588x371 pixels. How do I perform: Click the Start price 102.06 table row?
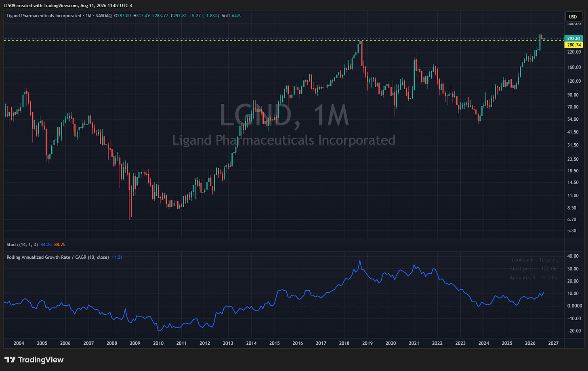pos(533,269)
